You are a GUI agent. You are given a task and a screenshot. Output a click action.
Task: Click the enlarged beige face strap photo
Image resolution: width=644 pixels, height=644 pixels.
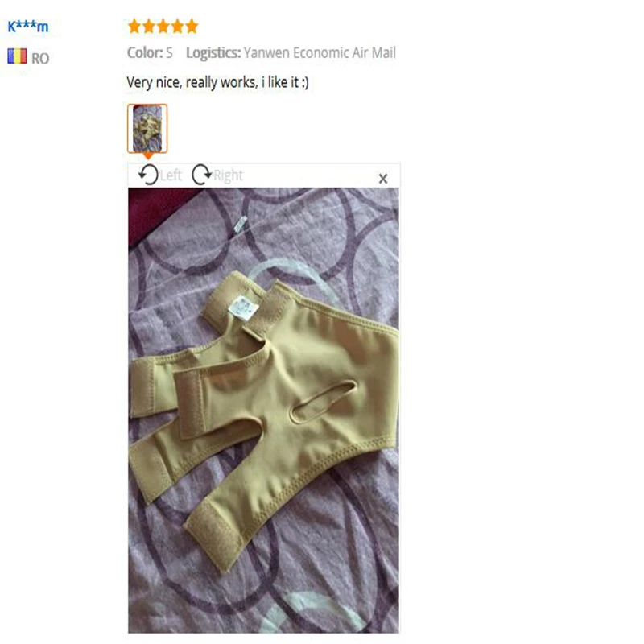[x=263, y=410]
